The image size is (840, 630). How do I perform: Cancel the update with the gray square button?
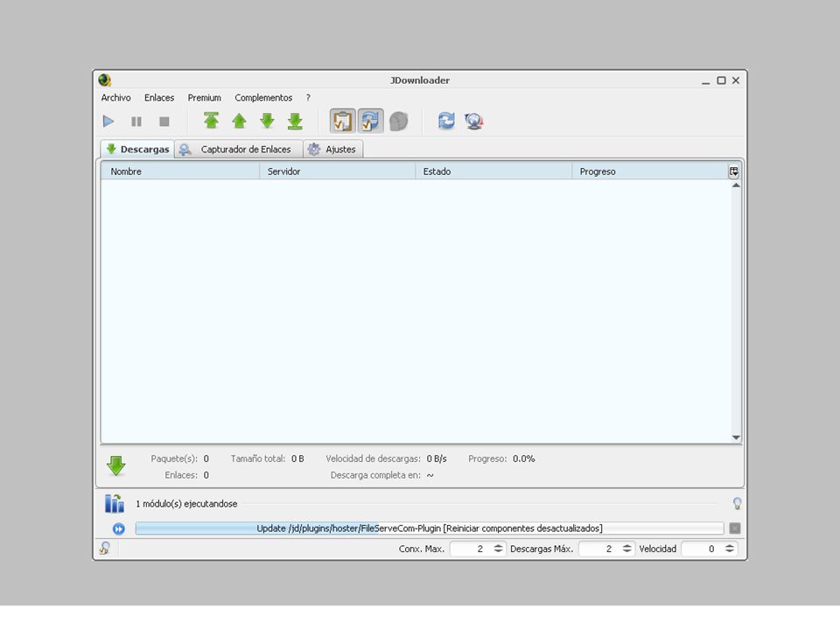tap(735, 528)
